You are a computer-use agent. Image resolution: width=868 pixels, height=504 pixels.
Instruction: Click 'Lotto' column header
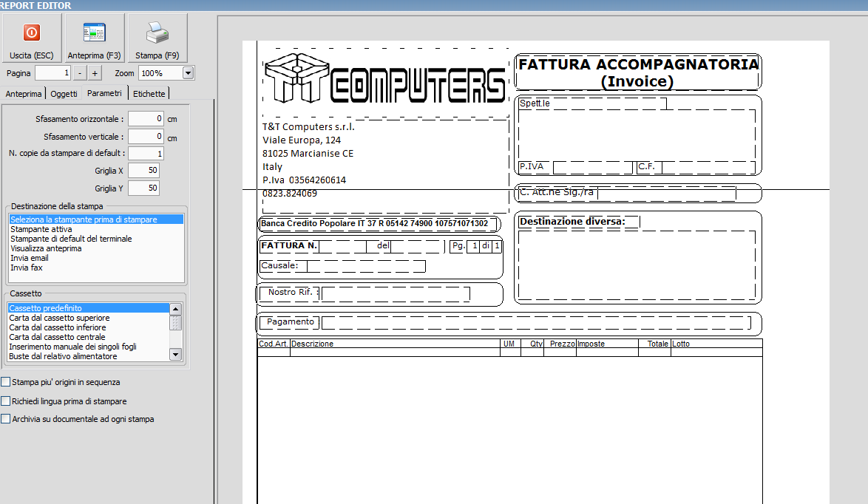pyautogui.click(x=681, y=344)
